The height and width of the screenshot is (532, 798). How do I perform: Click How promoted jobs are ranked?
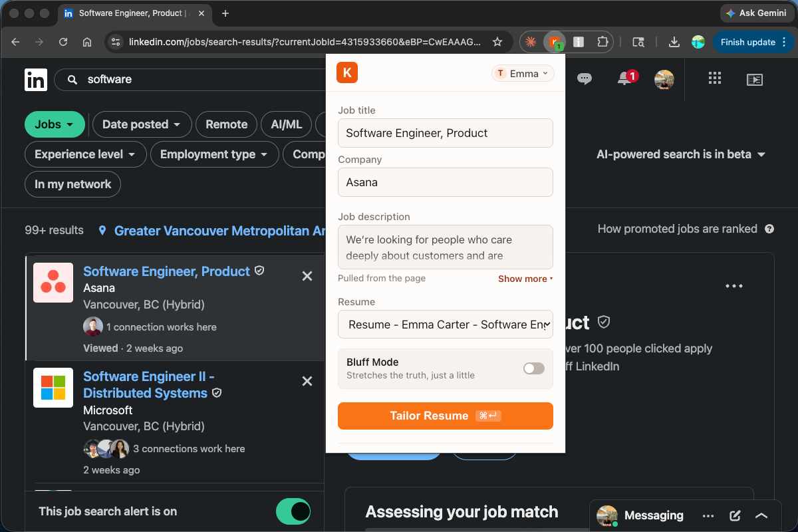pyautogui.click(x=677, y=229)
